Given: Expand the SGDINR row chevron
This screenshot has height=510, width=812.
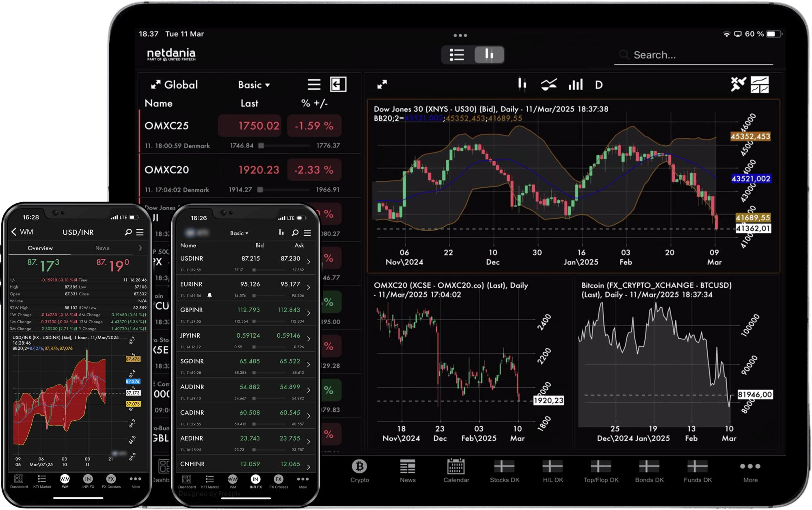Looking at the screenshot, I should pos(309,365).
